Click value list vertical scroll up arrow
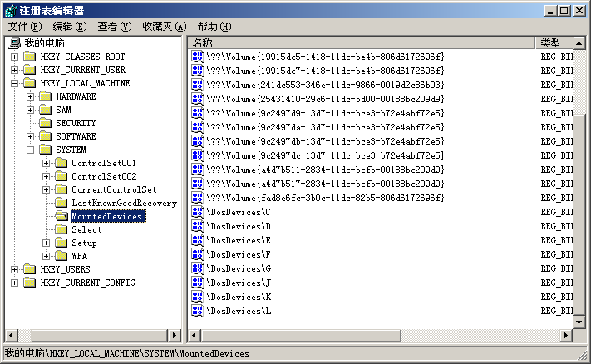This screenshot has height=364, width=591. (x=579, y=43)
